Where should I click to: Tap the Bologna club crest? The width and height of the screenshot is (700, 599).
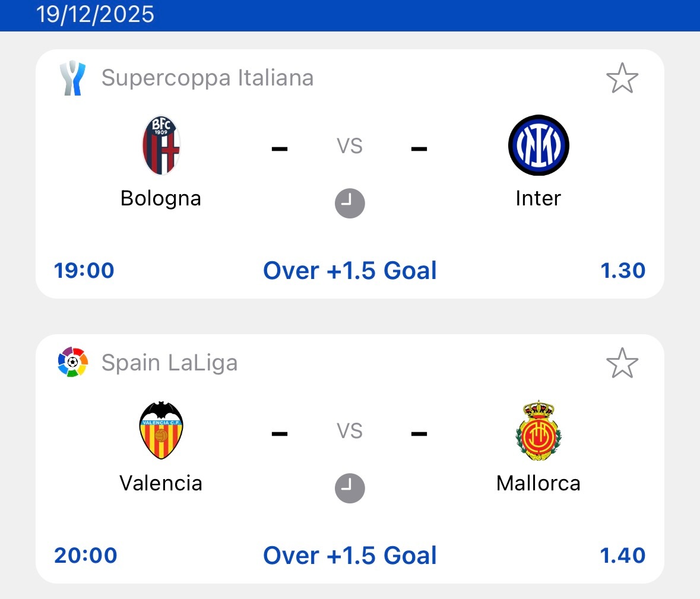161,145
